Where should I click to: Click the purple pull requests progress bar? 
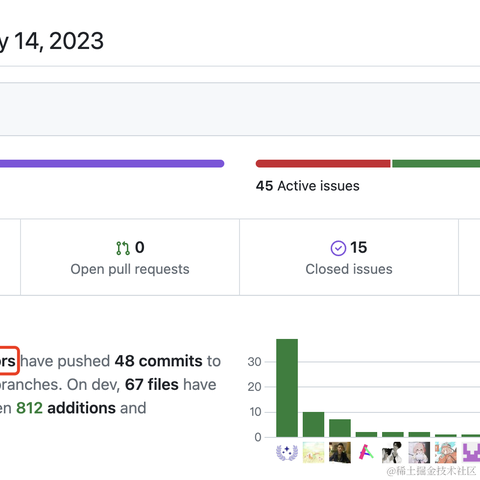click(x=112, y=163)
